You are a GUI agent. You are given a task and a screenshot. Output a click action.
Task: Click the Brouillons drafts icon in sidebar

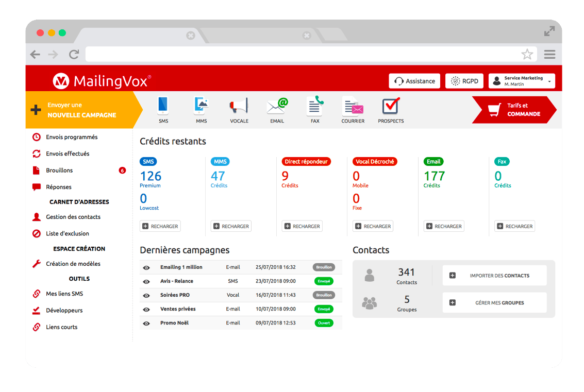tap(37, 170)
